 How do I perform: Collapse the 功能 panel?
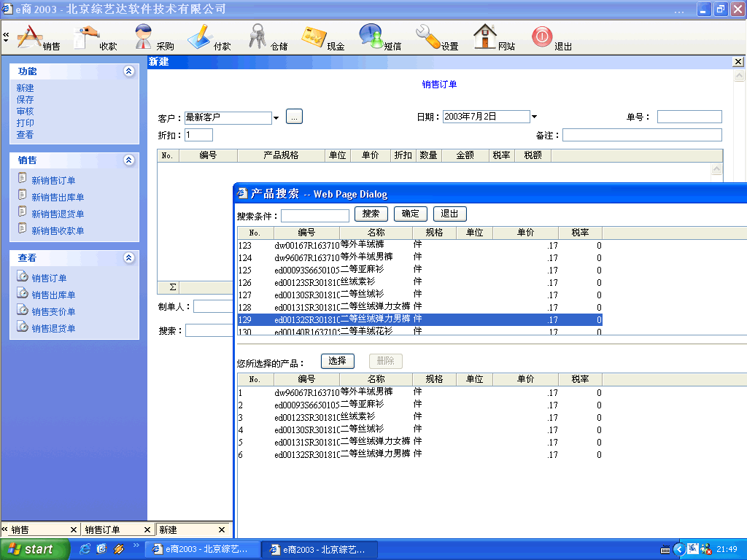click(x=129, y=71)
